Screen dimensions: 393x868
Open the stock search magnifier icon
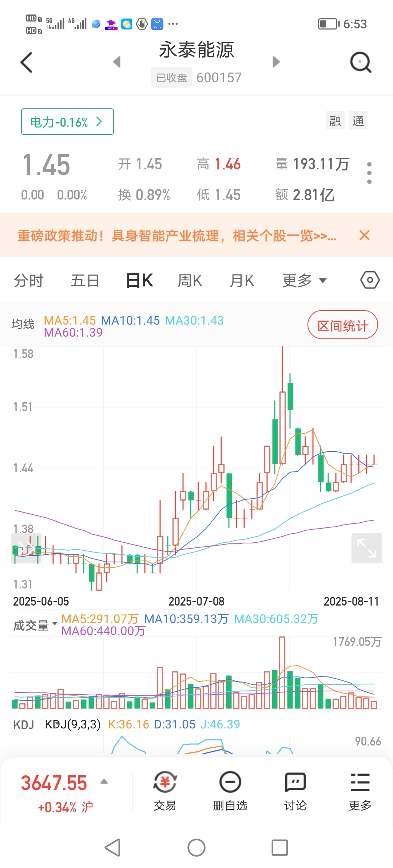pos(361,63)
